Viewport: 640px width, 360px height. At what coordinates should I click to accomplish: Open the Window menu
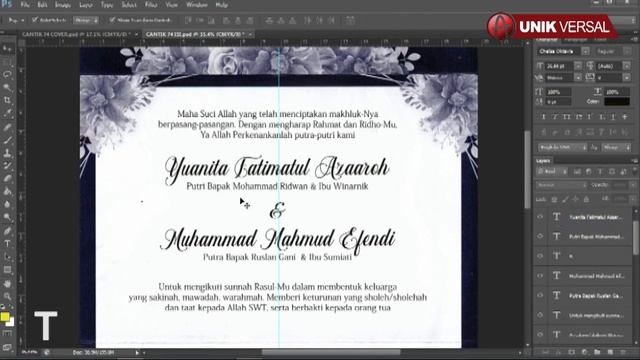[197, 5]
